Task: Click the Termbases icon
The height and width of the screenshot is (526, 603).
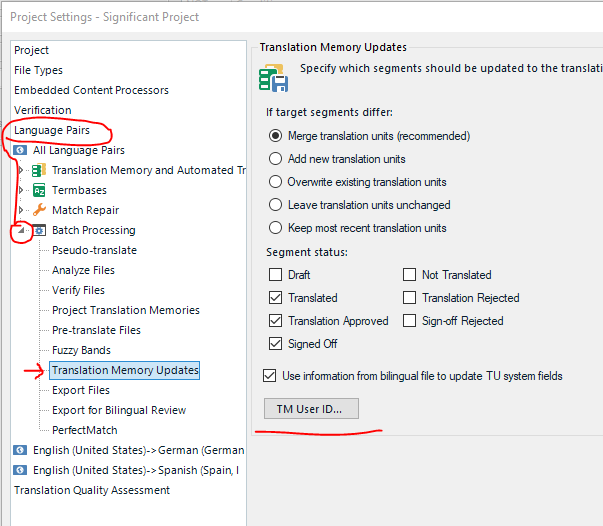Action: (39, 190)
